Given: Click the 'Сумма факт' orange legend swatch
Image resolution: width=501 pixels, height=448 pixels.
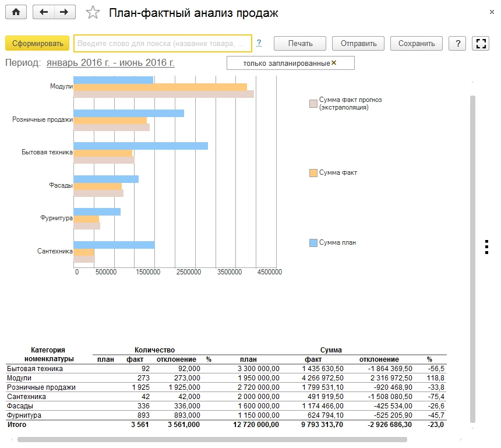Looking at the screenshot, I should coord(313,173).
